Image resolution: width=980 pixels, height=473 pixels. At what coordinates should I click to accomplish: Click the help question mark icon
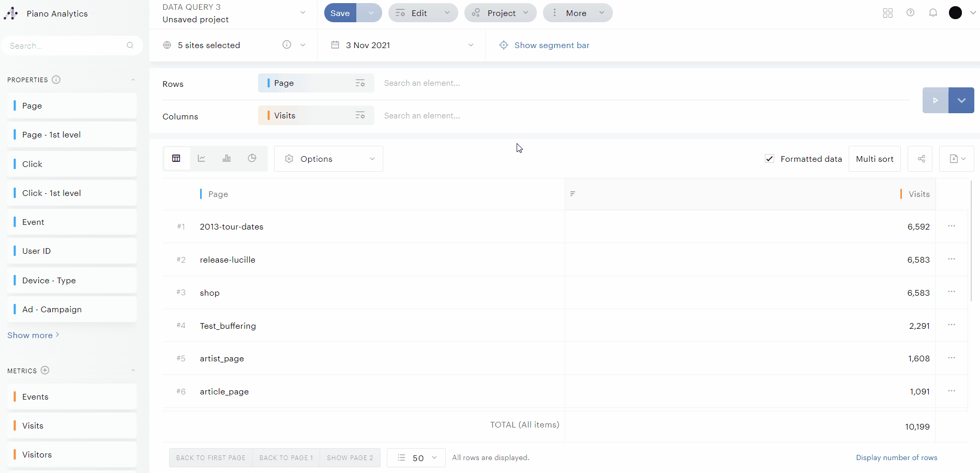[x=910, y=13]
